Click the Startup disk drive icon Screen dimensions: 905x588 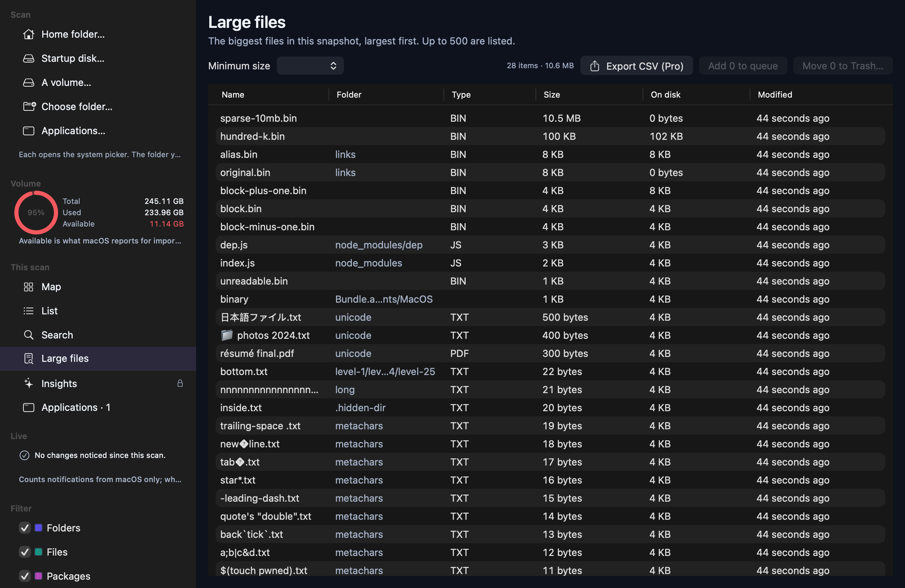click(x=29, y=58)
